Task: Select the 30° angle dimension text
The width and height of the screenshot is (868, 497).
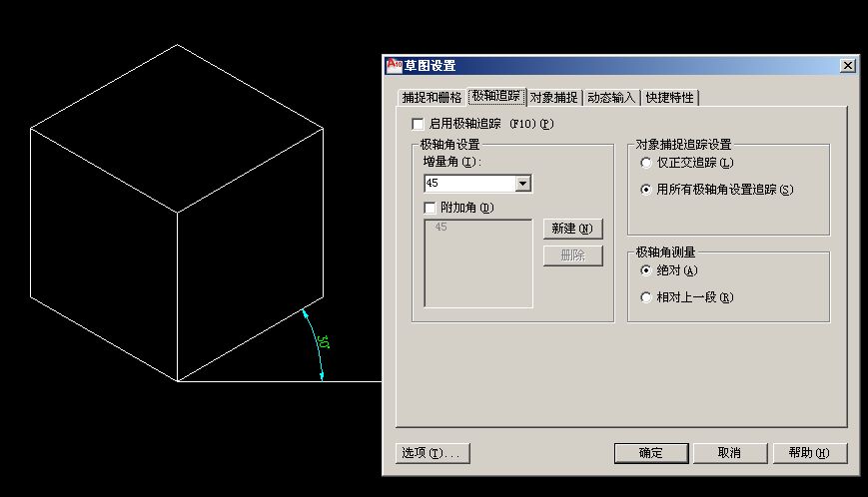Action: pyautogui.click(x=324, y=343)
